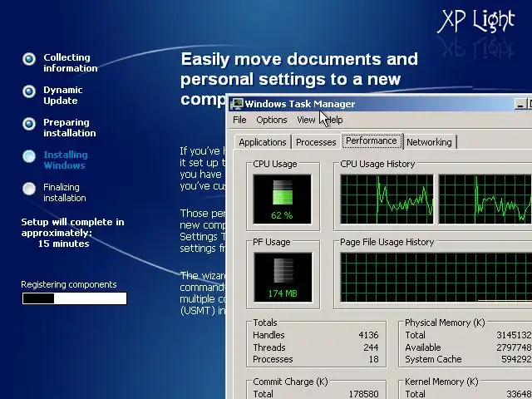The image size is (532, 399).
Task: Click the second CPU Usage History graph
Action: pos(485,199)
